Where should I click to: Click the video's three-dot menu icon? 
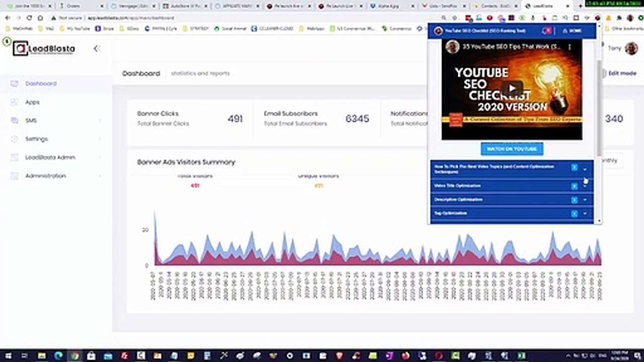coord(570,47)
